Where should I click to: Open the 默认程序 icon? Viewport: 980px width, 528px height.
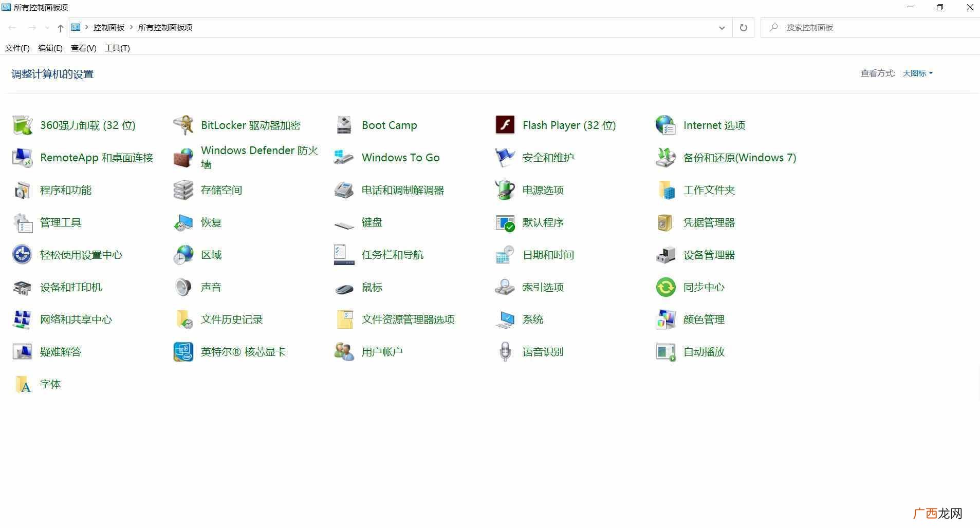pos(505,222)
